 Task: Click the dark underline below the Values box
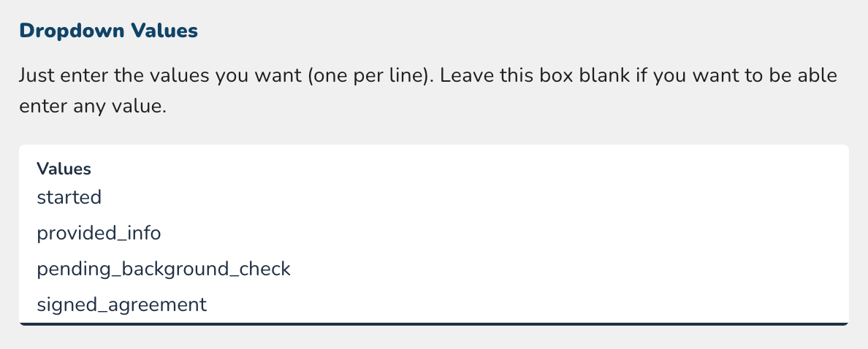pos(433,323)
